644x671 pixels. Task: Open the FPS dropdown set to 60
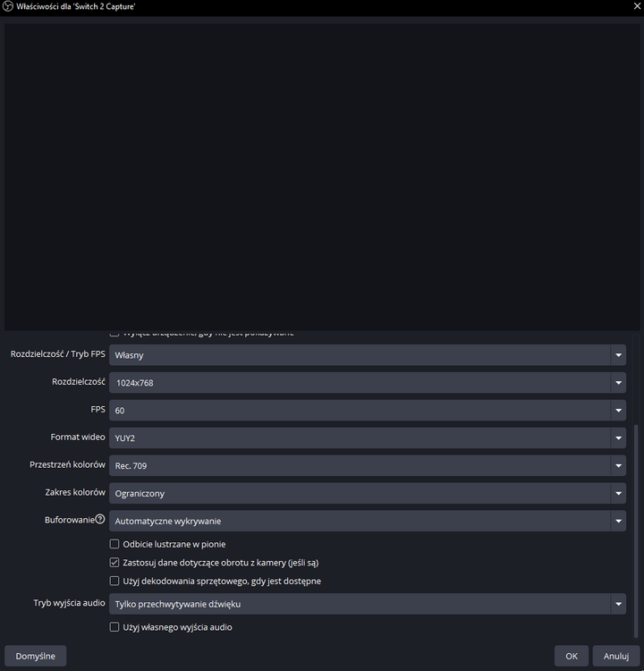pos(367,411)
